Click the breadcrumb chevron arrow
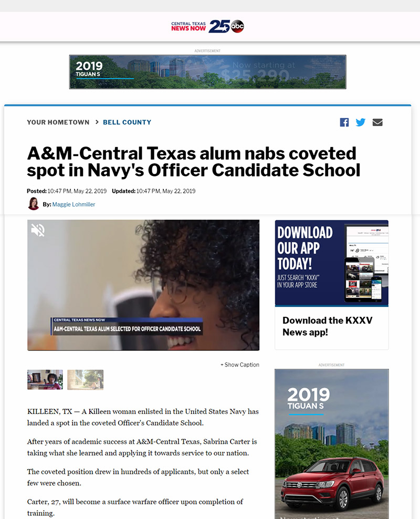Viewport: 420px width, 519px height. pos(97,122)
